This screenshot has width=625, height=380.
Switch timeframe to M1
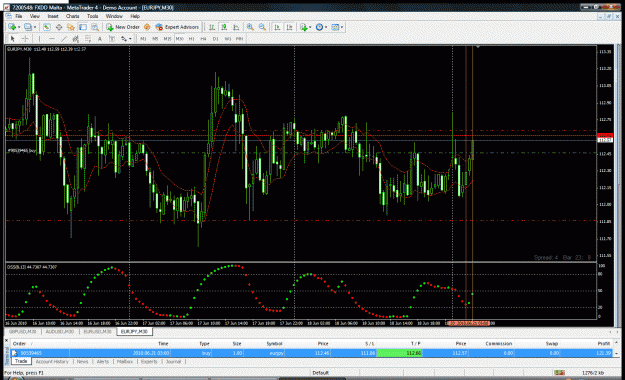pyautogui.click(x=143, y=39)
